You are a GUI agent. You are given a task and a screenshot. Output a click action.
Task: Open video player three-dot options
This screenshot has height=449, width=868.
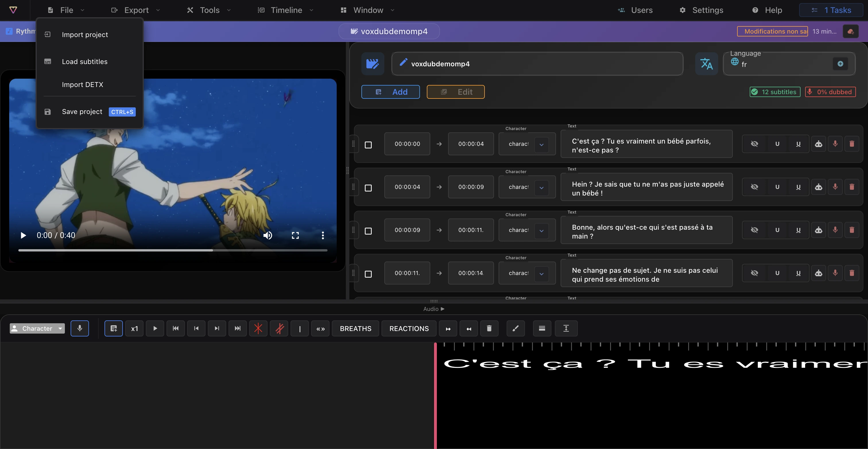tap(323, 235)
